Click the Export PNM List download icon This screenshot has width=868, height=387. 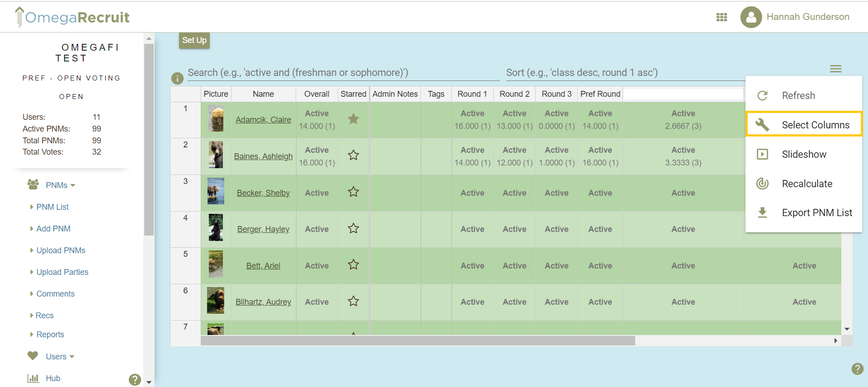coord(763,212)
